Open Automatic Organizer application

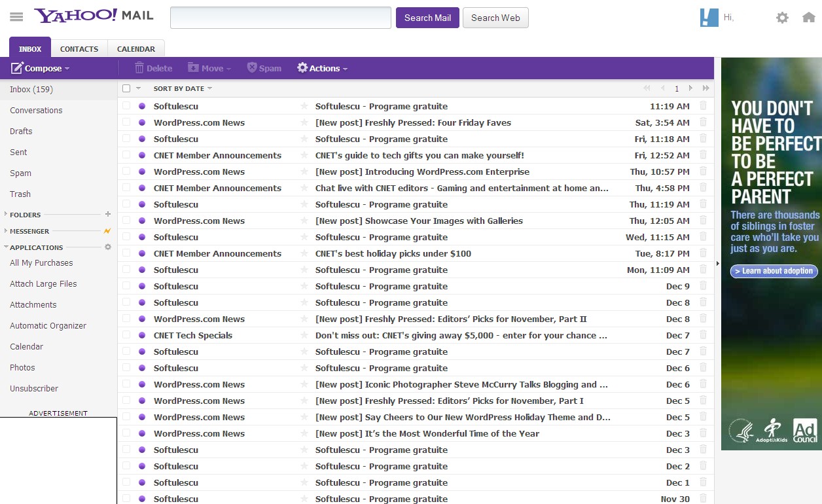(x=48, y=325)
